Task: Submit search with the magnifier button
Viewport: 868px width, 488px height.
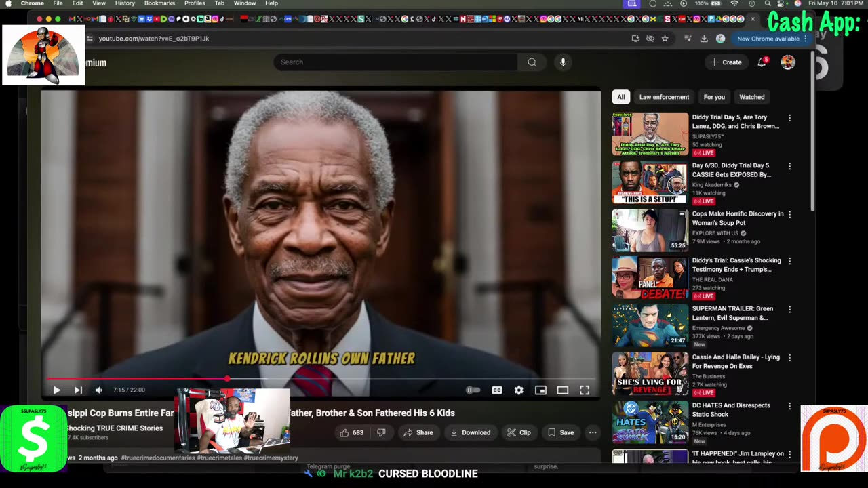Action: [532, 62]
